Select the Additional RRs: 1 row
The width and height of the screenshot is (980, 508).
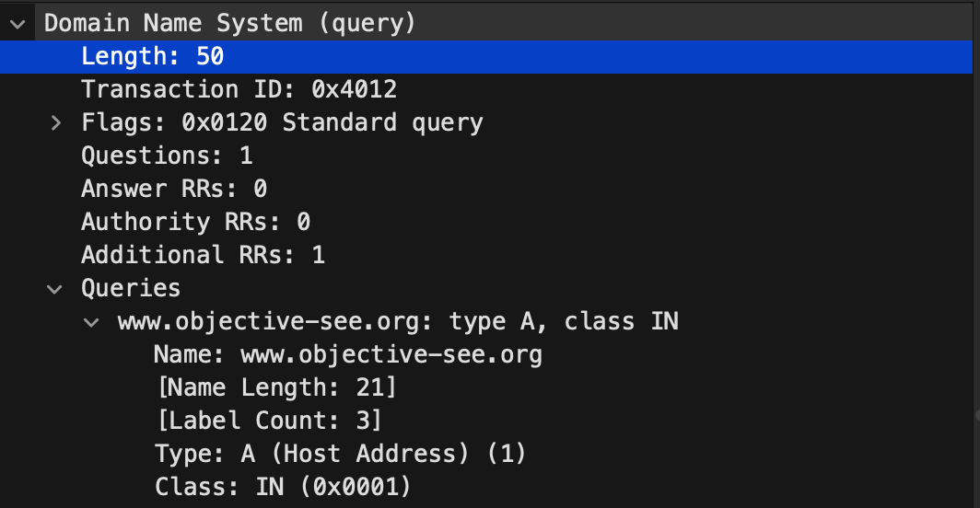coord(486,255)
